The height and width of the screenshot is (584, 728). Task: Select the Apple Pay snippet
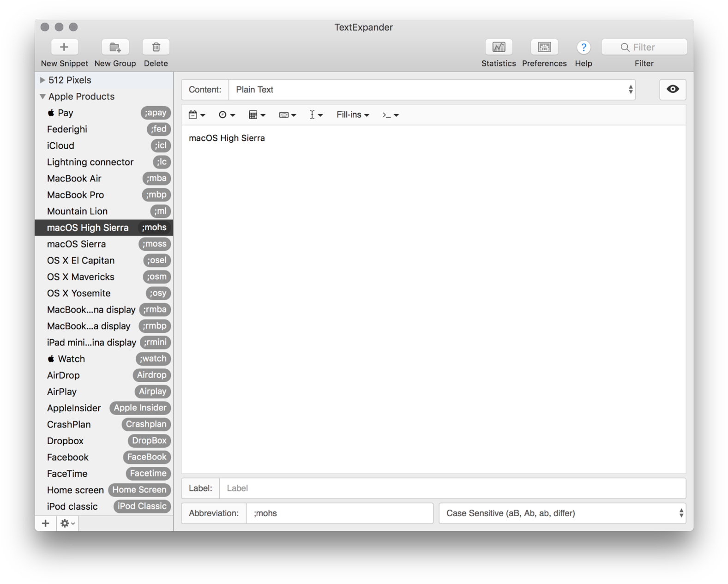coord(104,113)
